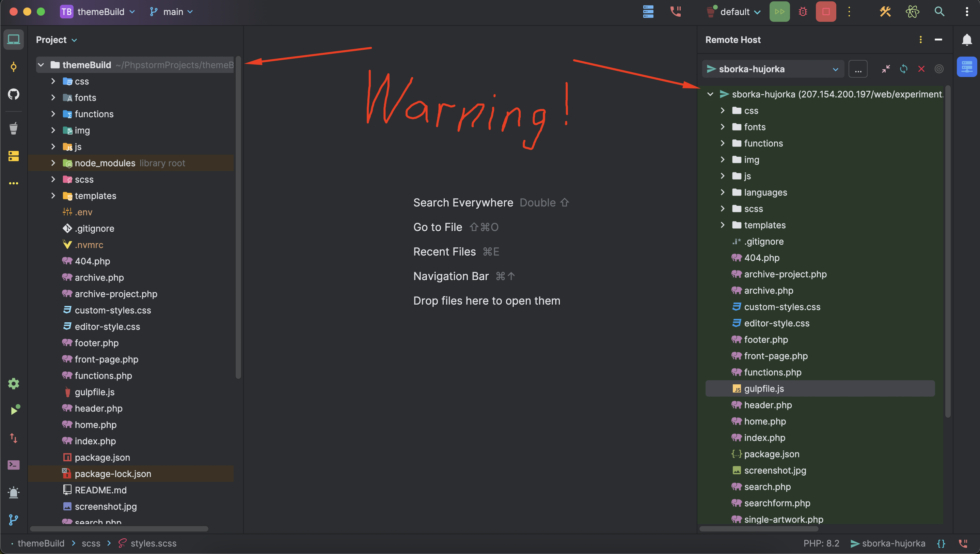Open the Structure tool window icon
The image size is (980, 554).
pyautogui.click(x=14, y=156)
